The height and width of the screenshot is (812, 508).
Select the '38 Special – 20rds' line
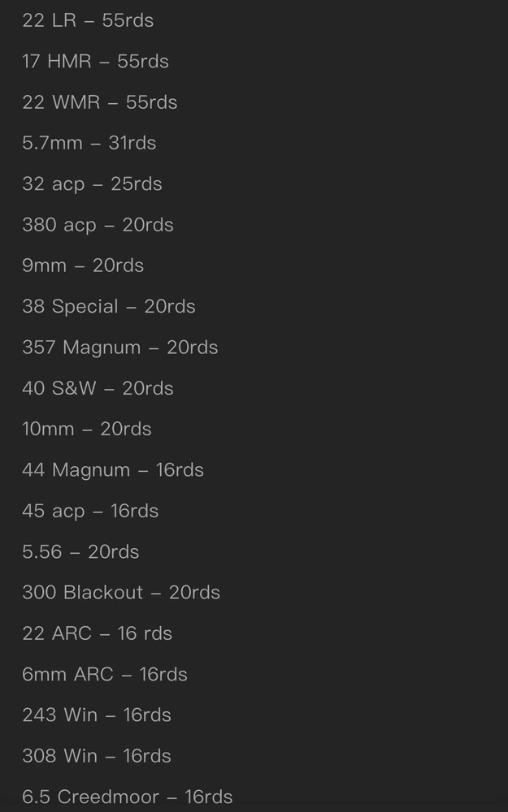109,307
